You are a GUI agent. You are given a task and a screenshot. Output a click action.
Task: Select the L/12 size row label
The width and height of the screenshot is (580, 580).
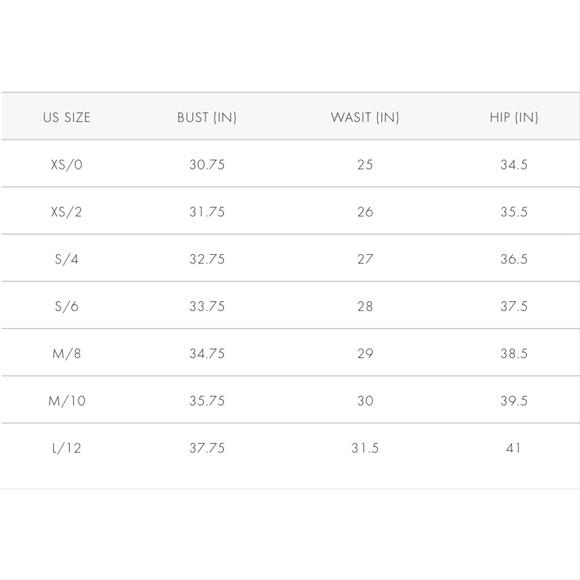[67, 448]
